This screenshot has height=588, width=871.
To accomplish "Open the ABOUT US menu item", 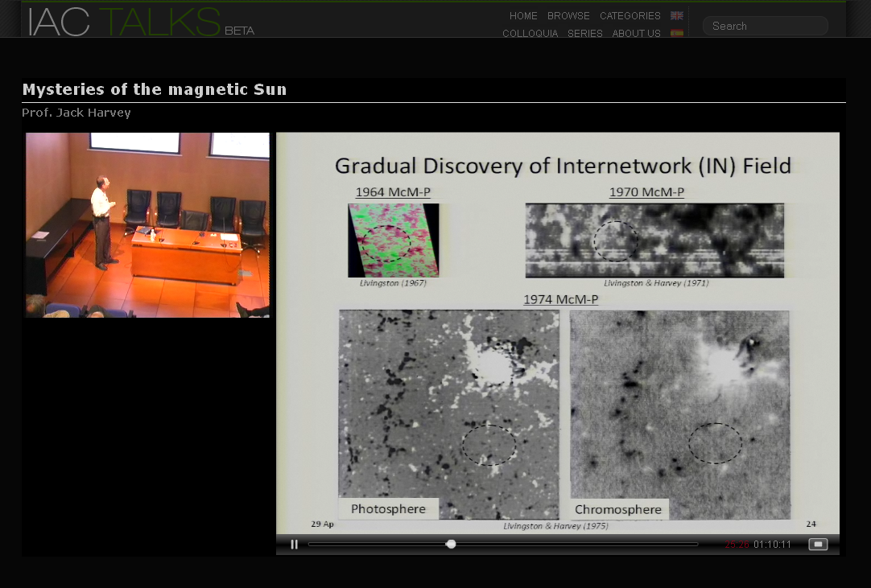I will tap(636, 33).
